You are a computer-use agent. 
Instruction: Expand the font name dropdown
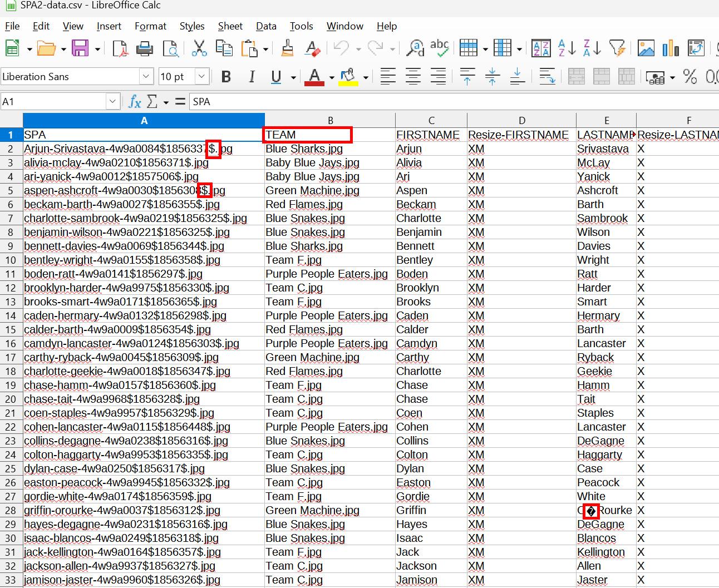[x=146, y=77]
